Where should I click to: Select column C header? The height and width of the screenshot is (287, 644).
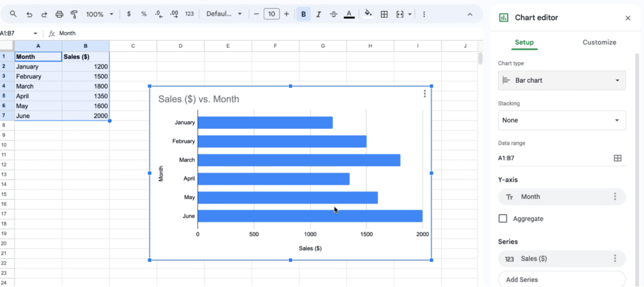coord(133,46)
